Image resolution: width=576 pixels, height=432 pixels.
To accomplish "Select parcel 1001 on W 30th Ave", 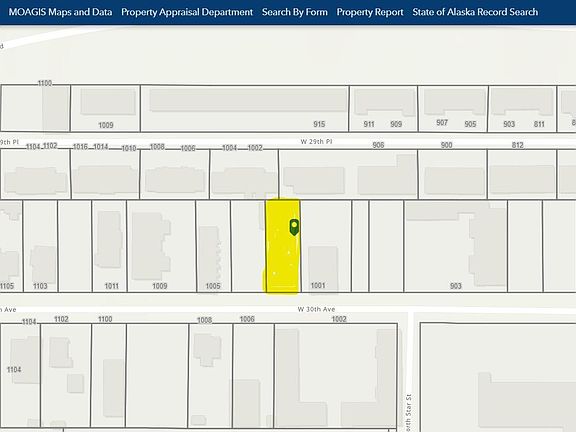I will point(326,246).
